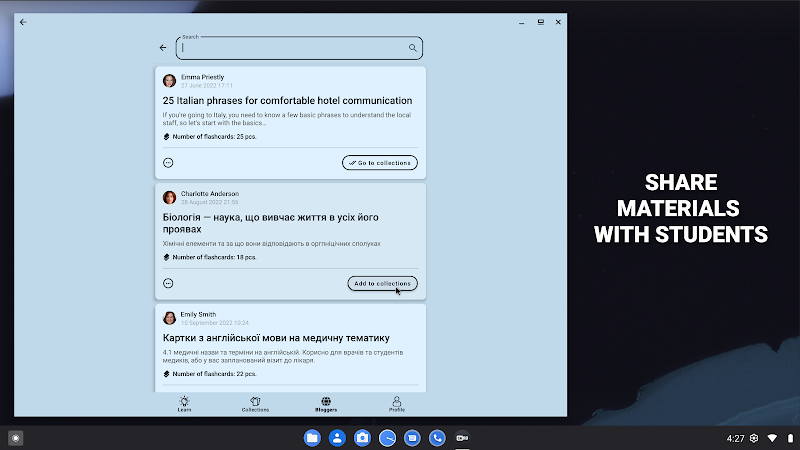The width and height of the screenshot is (800, 450).
Task: Open the Camera app in the shelf
Action: tap(362, 438)
